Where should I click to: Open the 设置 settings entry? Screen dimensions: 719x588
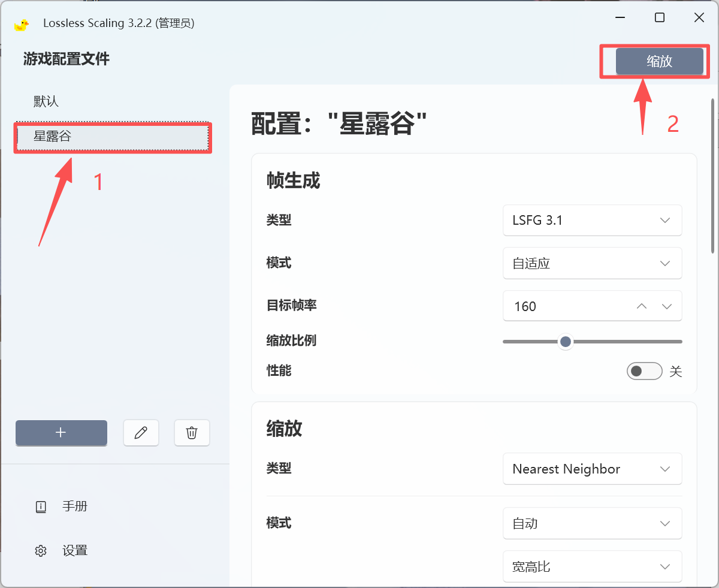(x=75, y=550)
